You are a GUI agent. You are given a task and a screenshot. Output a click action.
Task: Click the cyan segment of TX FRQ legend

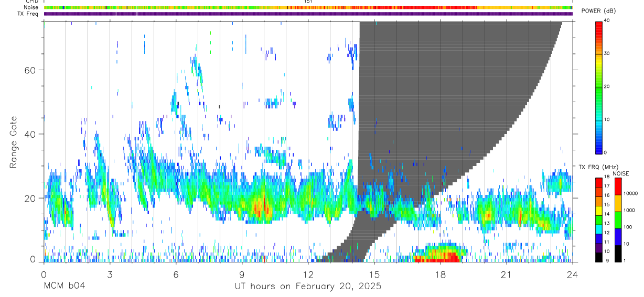(599, 229)
